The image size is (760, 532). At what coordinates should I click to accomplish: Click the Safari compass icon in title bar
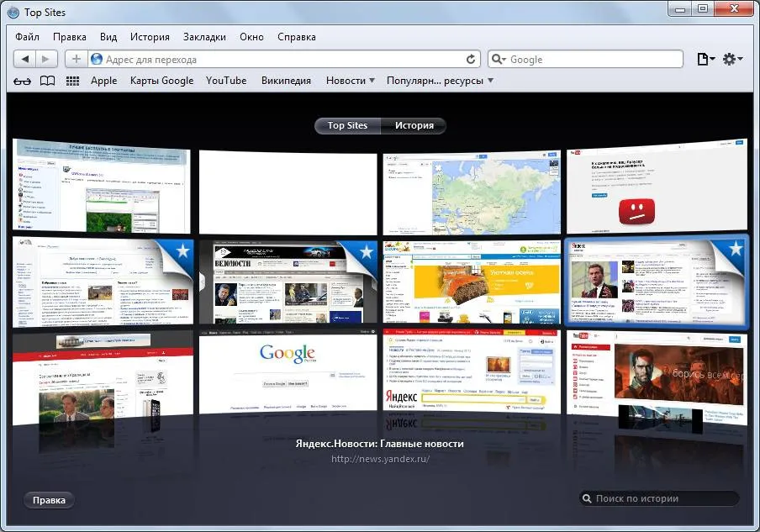[13, 13]
